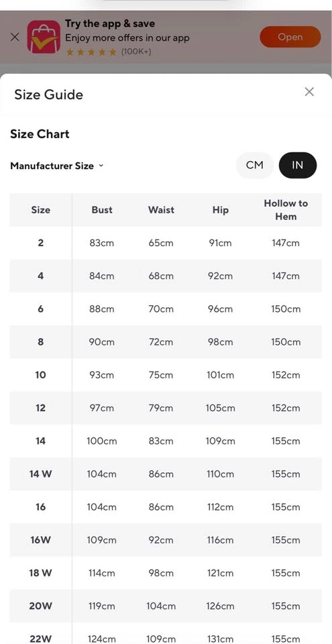The image size is (332, 644).
Task: Close the Size Guide panel
Action: [x=309, y=92]
